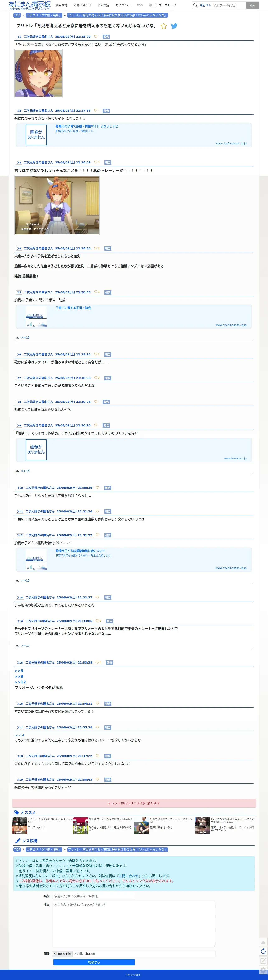
Task: Click the reply arrow icon under post 9
Action: click(17, 471)
